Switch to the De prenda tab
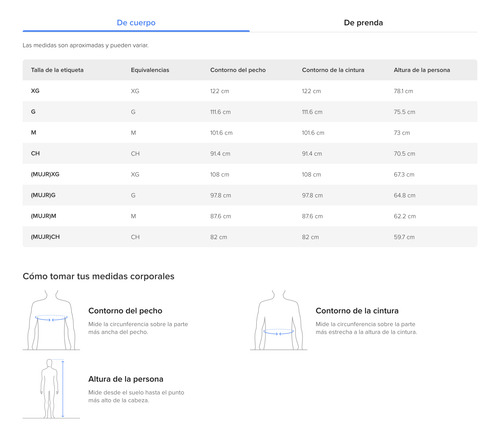Screen dimensions: 500x438 pos(363,23)
